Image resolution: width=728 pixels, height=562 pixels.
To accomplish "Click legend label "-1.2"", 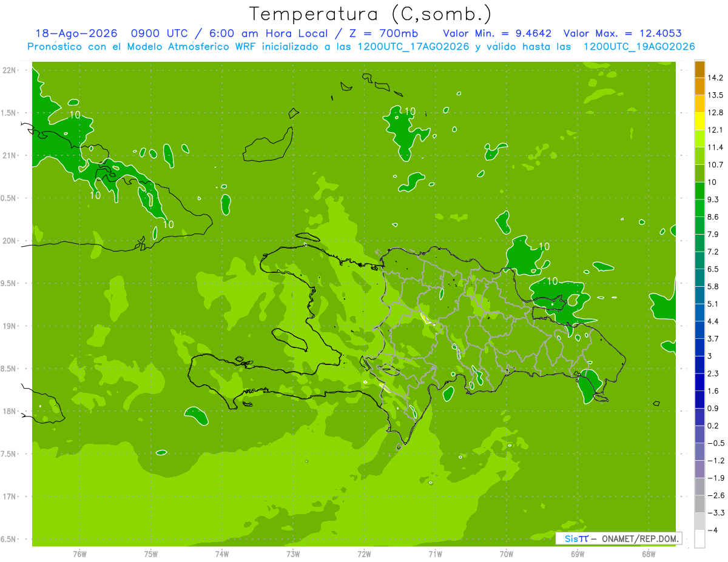I will (715, 460).
